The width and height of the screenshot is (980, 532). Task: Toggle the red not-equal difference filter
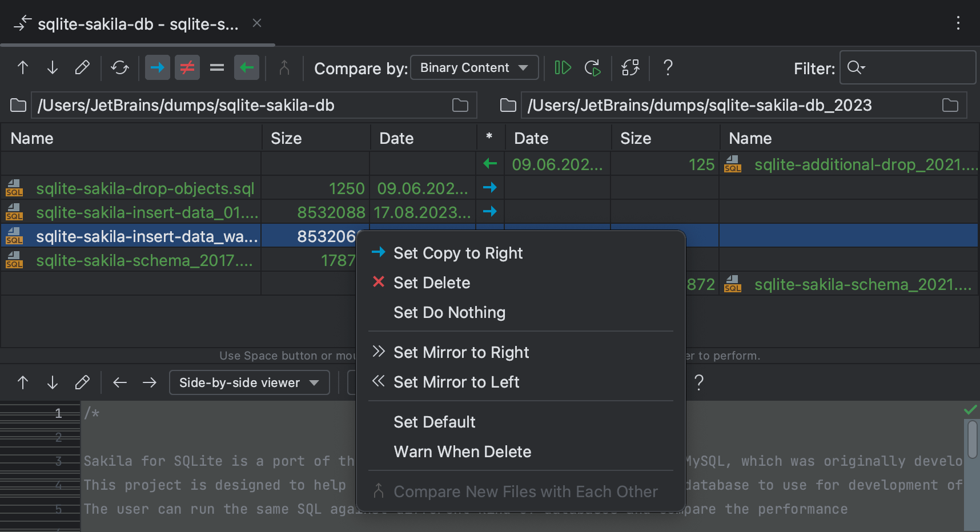pos(187,67)
